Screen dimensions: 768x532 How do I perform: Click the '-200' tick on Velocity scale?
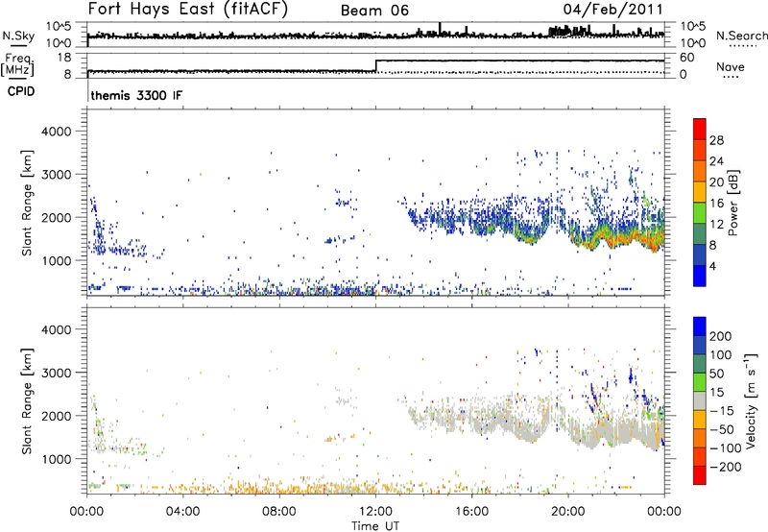[726, 467]
